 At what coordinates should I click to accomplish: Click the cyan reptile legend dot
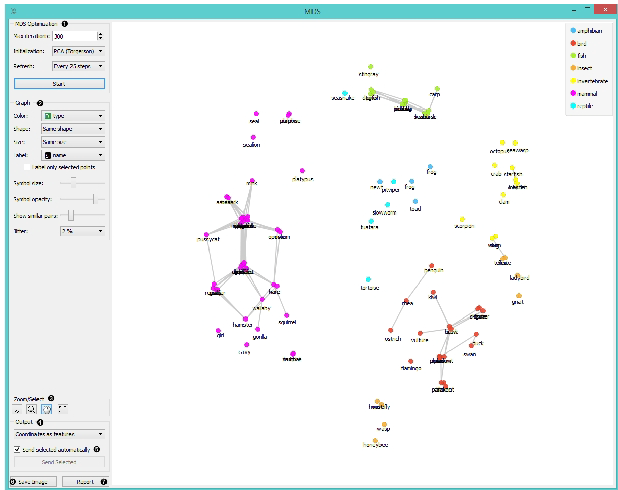[x=573, y=106]
